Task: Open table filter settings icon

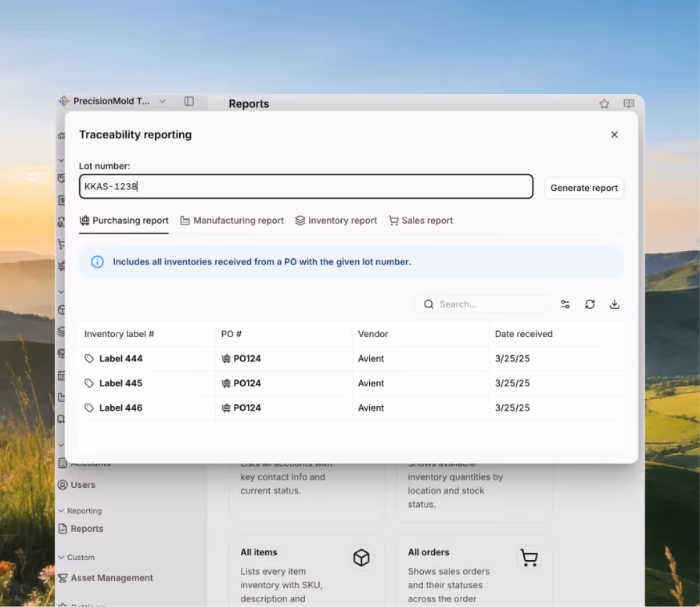Action: pos(565,304)
